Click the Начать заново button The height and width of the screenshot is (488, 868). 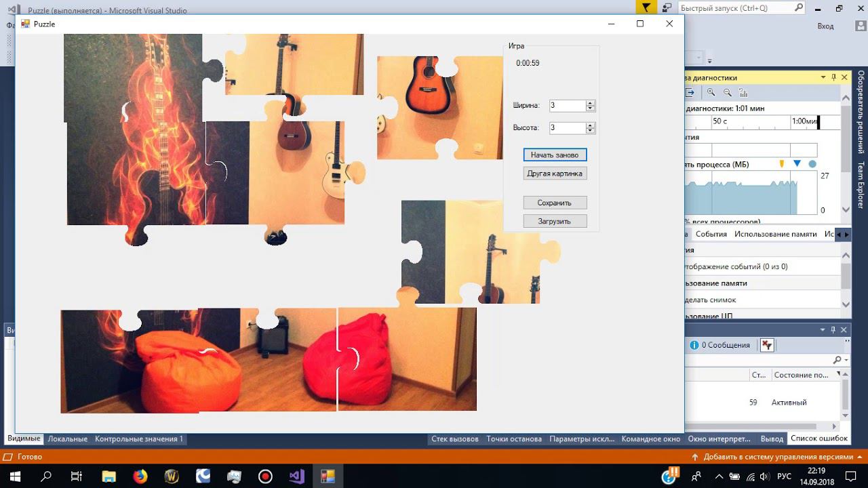(555, 155)
